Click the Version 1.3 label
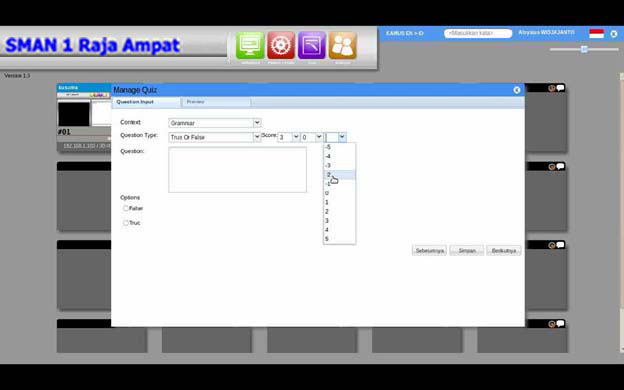Viewport: 624px width, 390px height. tap(17, 76)
